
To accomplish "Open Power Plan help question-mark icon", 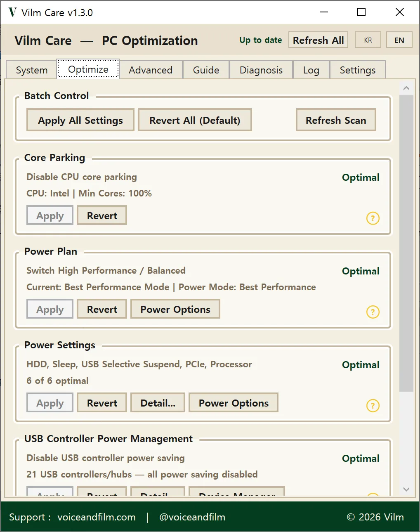I will click(373, 312).
